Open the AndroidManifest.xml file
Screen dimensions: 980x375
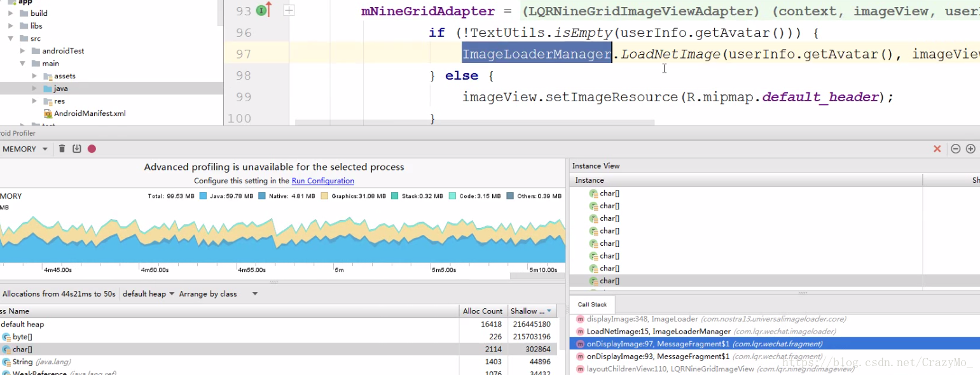pos(89,113)
